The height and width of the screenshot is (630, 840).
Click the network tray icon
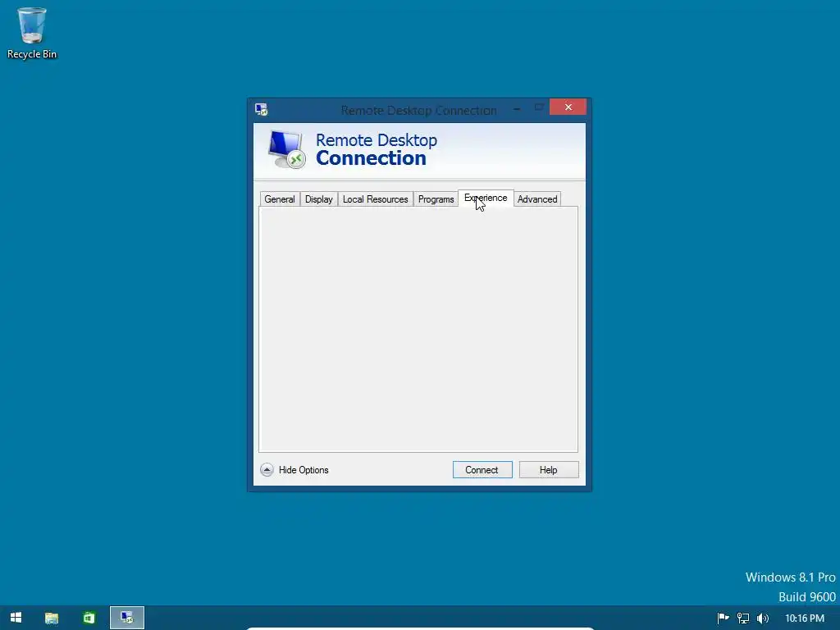[743, 619]
